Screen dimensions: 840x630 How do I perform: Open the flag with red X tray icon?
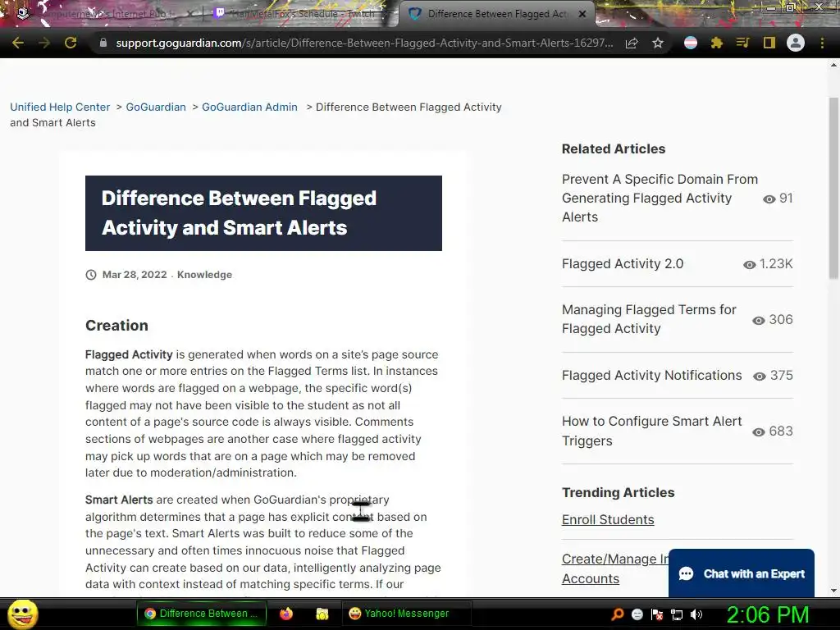657,614
